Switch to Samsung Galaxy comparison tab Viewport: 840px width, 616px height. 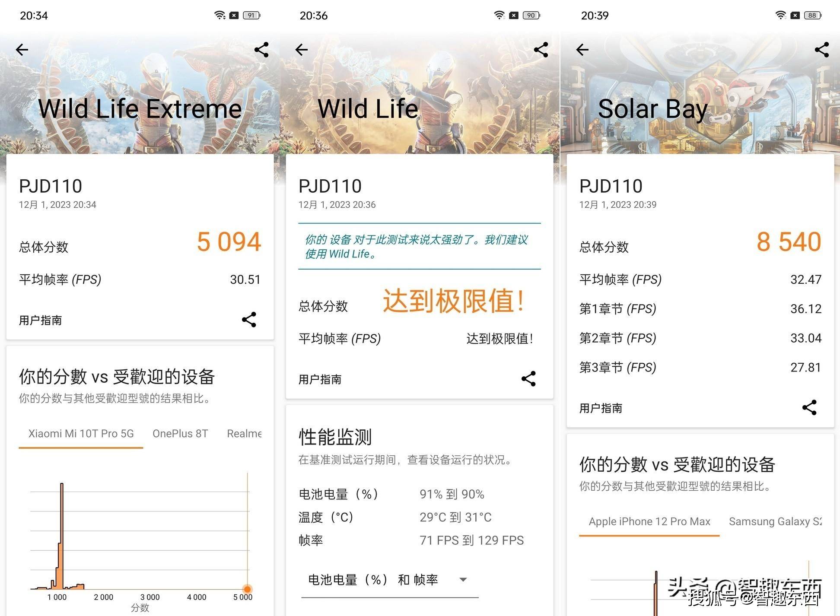coord(775,521)
